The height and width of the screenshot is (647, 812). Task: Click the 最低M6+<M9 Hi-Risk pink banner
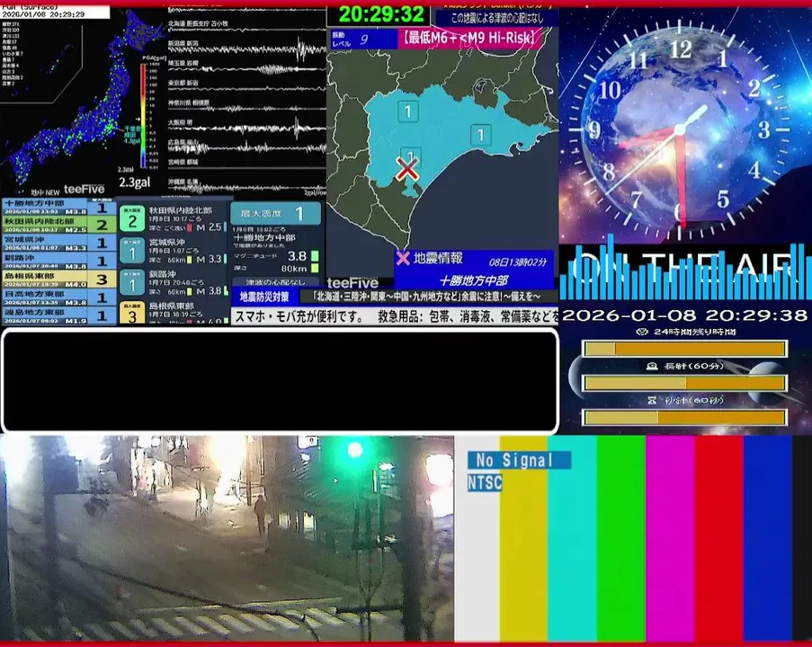tap(468, 38)
